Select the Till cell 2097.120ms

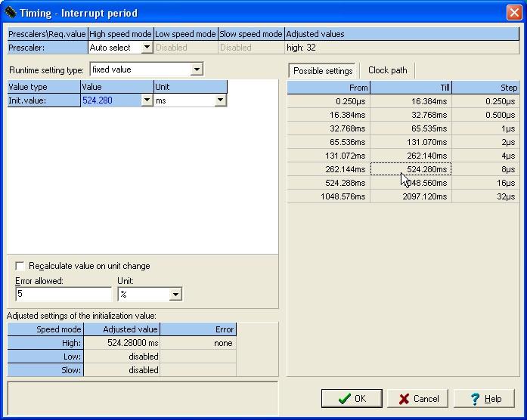411,196
